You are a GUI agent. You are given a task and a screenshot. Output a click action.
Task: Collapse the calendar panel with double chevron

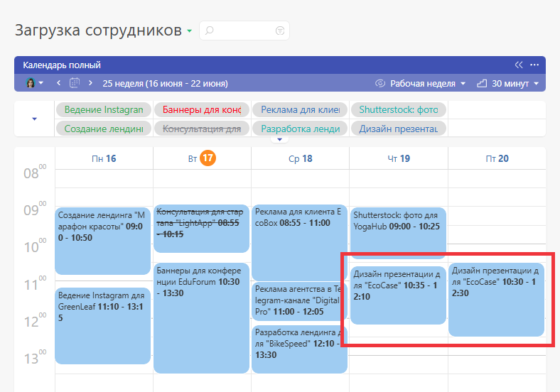[519, 65]
